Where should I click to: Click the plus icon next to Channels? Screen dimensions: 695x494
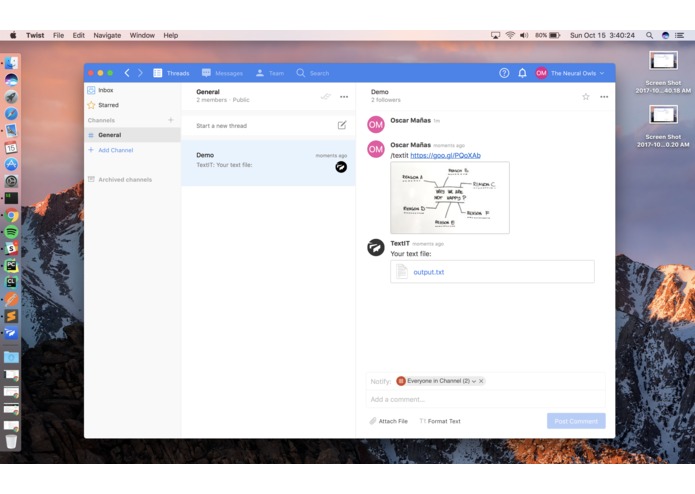click(x=171, y=120)
